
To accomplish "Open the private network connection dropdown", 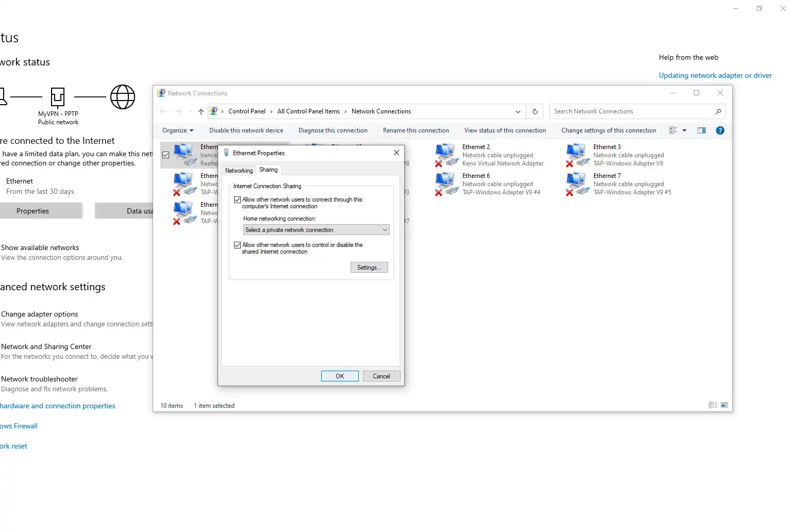I will click(x=316, y=230).
